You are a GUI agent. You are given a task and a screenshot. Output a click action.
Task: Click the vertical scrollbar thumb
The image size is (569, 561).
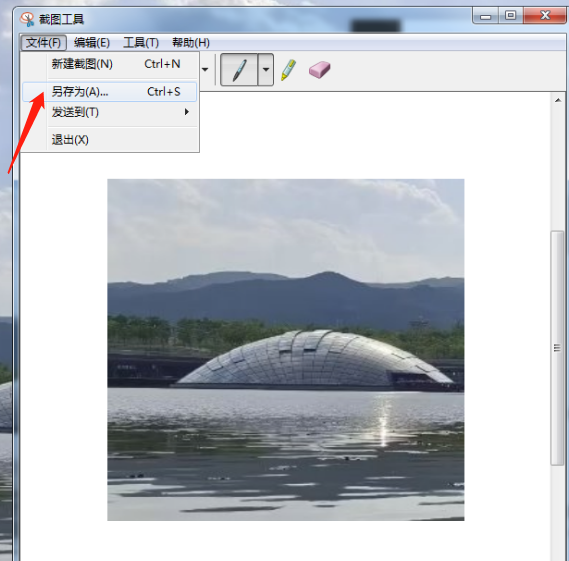click(557, 348)
